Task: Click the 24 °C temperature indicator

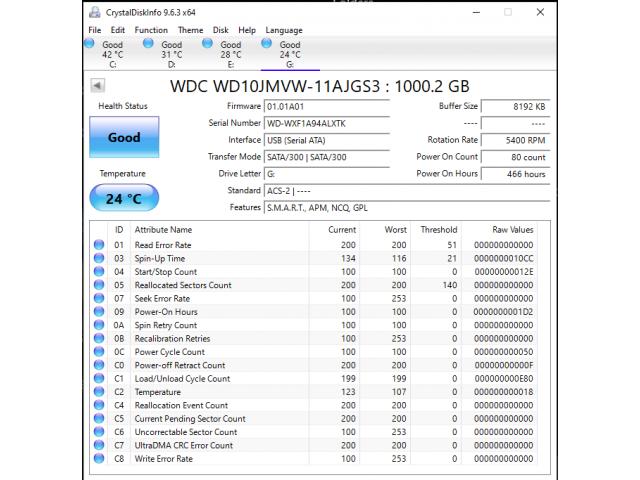Action: (123, 198)
